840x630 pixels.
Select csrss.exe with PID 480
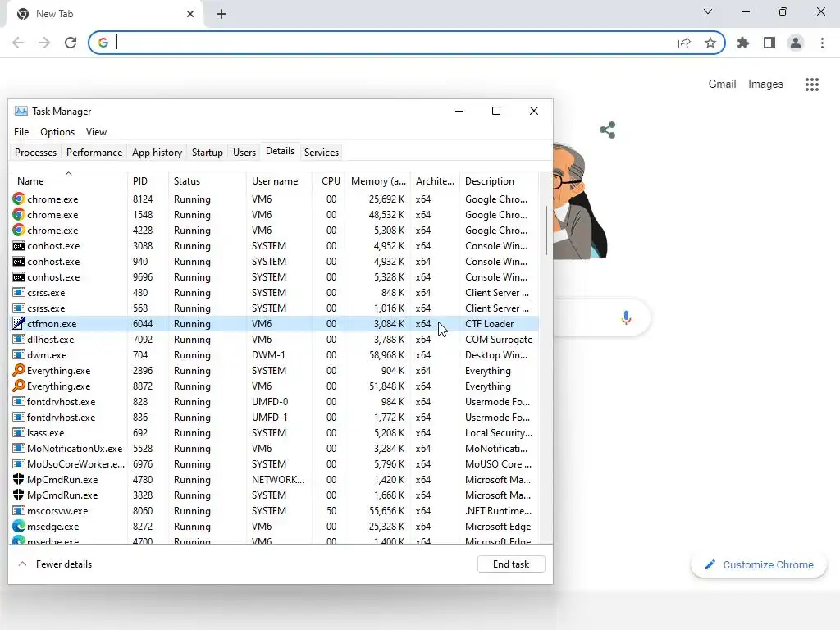point(274,293)
